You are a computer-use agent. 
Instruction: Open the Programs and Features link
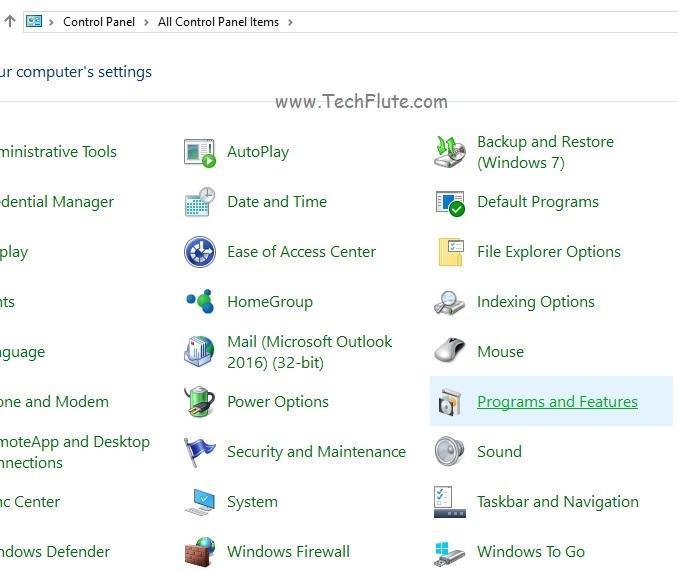tap(557, 402)
